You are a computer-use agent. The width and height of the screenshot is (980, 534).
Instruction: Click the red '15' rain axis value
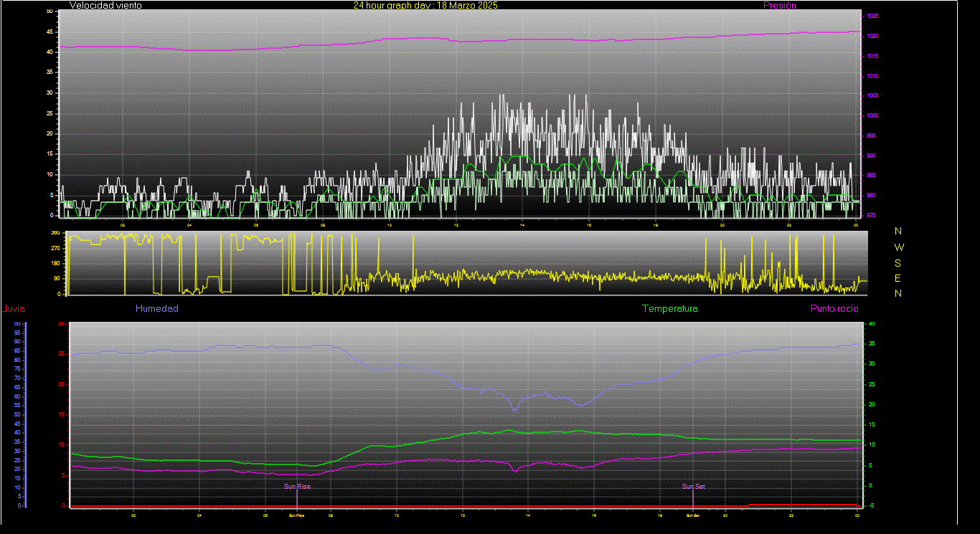point(62,415)
